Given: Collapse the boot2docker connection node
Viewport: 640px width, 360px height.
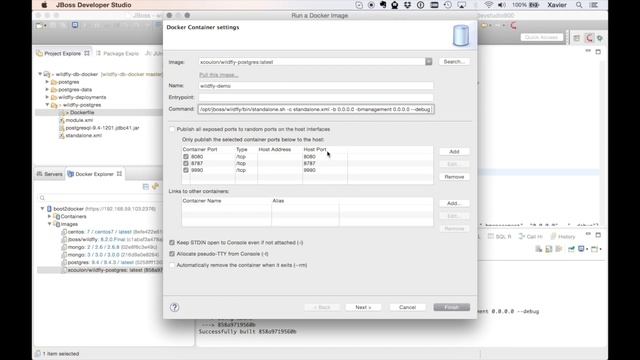Looking at the screenshot, I should click(x=42, y=209).
